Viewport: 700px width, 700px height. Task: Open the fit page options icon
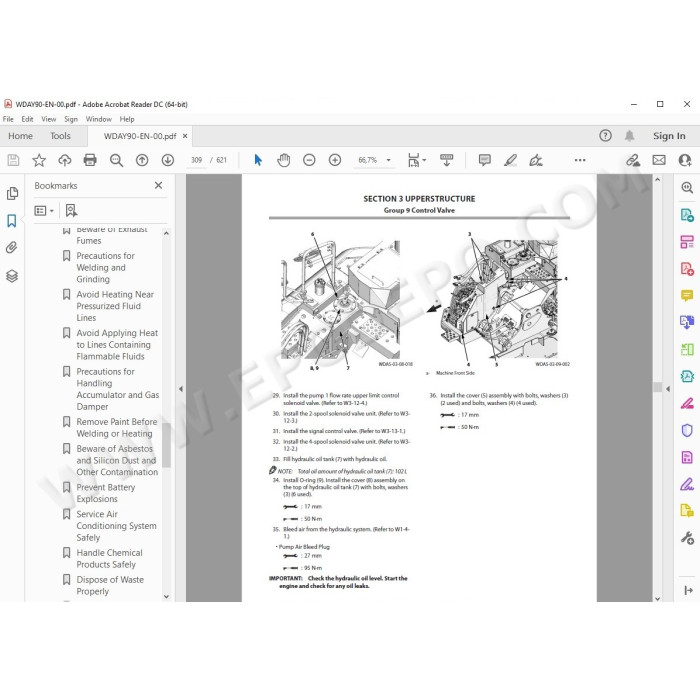[x=417, y=160]
